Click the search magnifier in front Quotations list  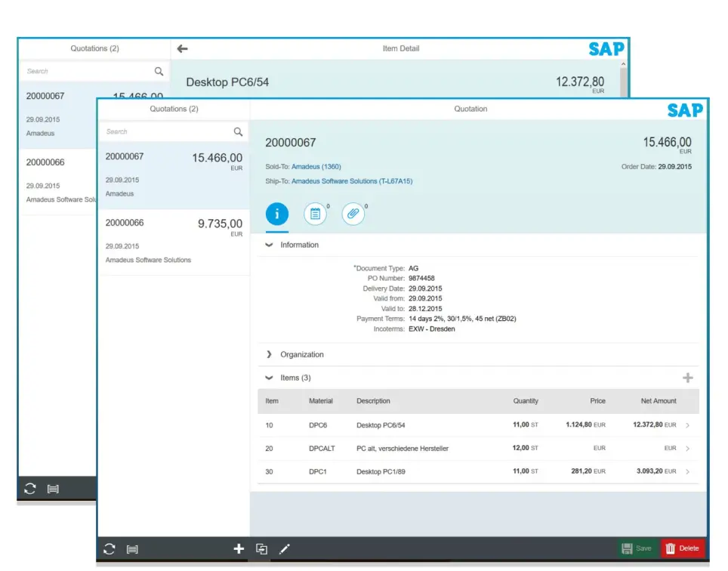[238, 132]
